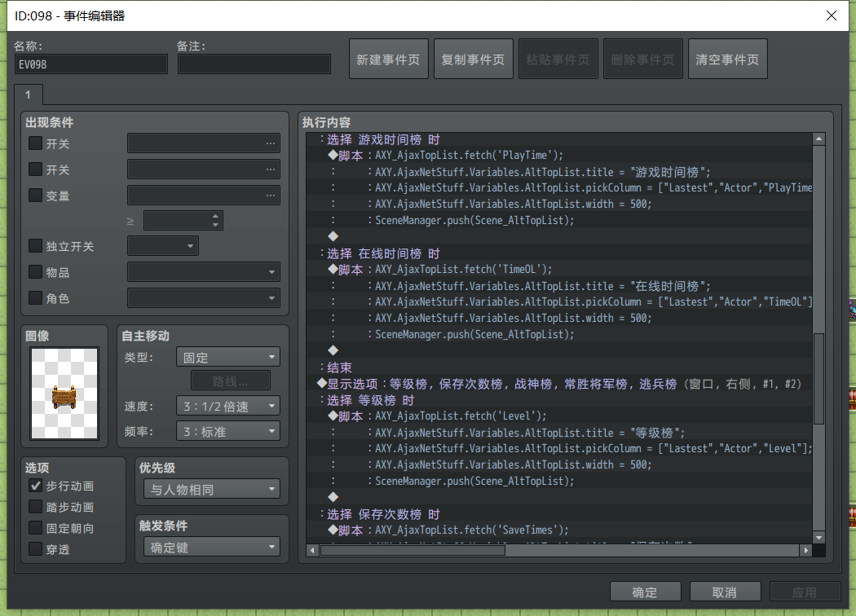This screenshot has height=616, width=856.
Task: Enable the 物品 condition checkbox
Action: [x=36, y=271]
